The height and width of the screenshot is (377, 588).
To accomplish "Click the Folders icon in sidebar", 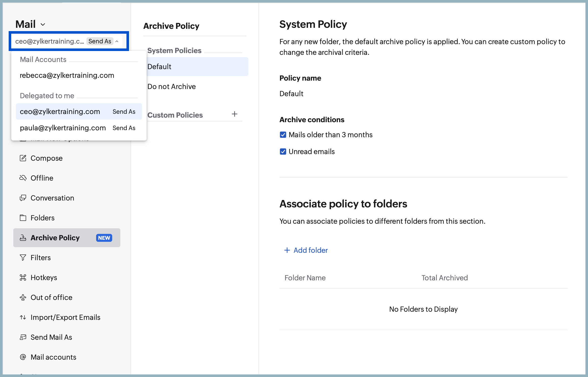I will pos(23,218).
